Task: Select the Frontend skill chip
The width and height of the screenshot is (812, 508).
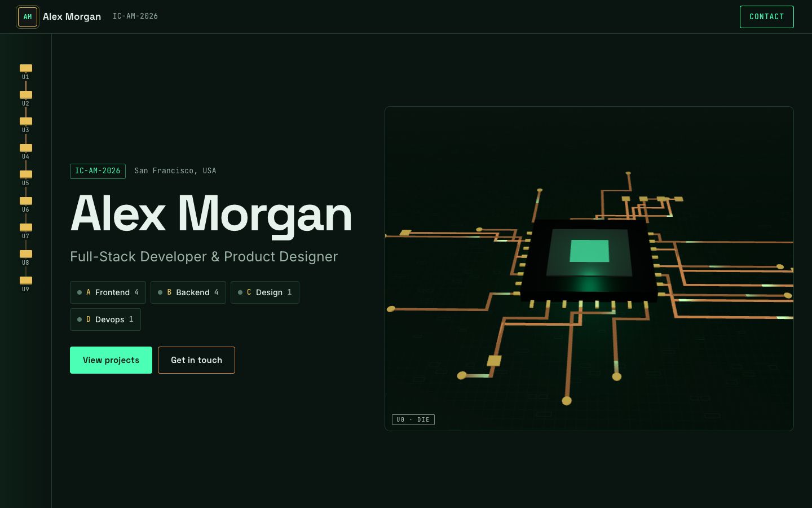Action: [108, 292]
